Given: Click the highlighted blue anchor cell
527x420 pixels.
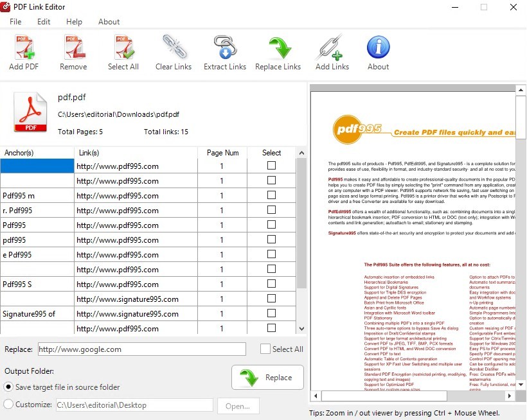Looking at the screenshot, I should [37, 166].
